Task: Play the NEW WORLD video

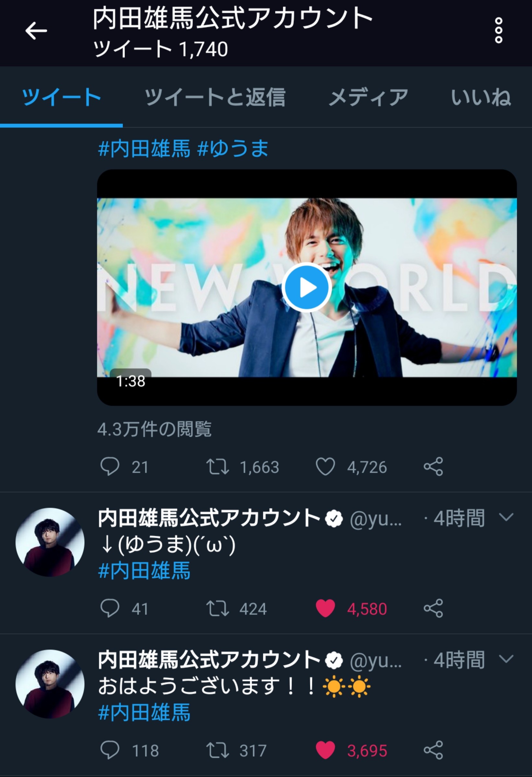Action: pos(306,287)
